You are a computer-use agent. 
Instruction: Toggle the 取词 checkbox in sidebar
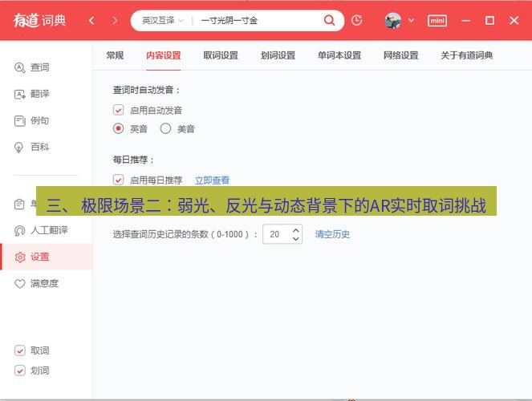point(20,350)
